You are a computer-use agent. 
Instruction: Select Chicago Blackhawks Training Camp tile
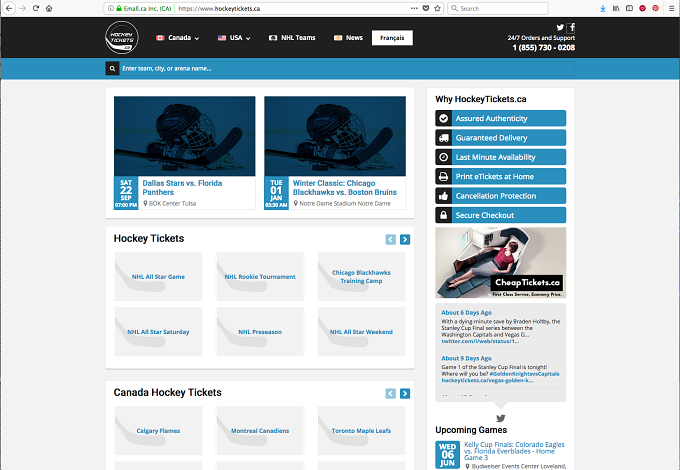(x=361, y=277)
